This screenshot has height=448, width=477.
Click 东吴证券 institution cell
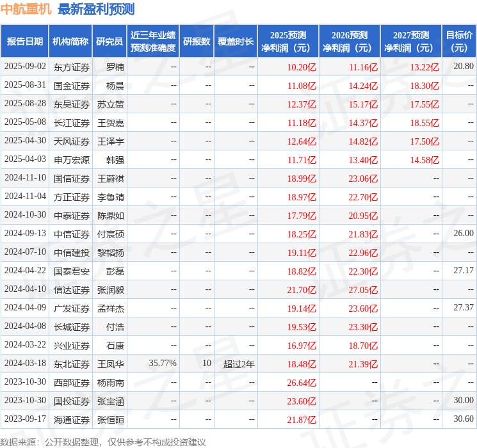pyautogui.click(x=72, y=104)
